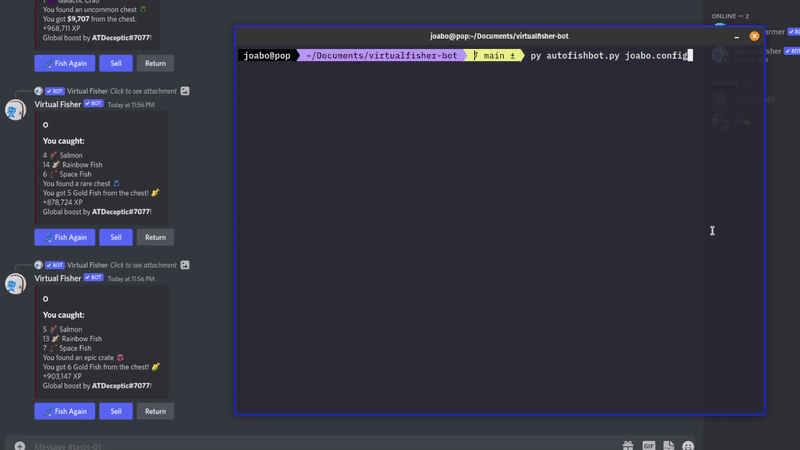Click 'You found a rare chest' text
The height and width of the screenshot is (450, 800).
pos(77,184)
